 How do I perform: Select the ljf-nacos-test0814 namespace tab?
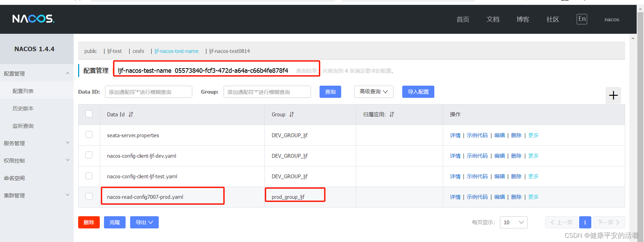(230, 51)
